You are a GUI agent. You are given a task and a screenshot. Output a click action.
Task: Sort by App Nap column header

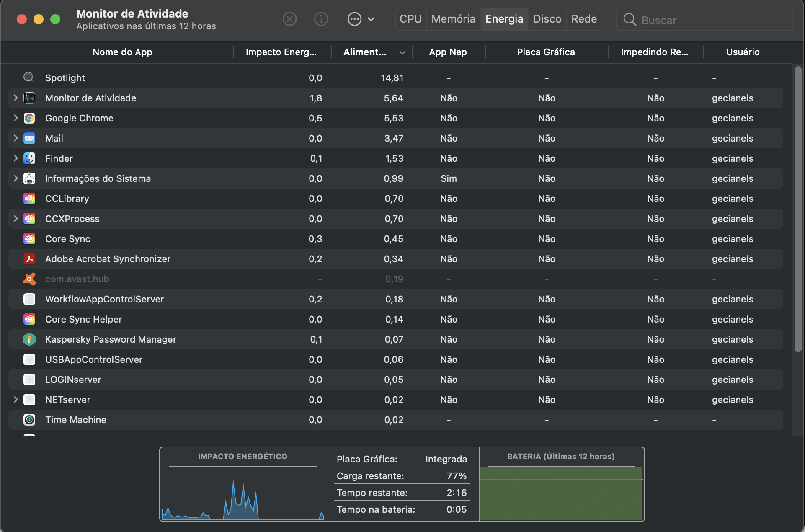click(x=448, y=52)
